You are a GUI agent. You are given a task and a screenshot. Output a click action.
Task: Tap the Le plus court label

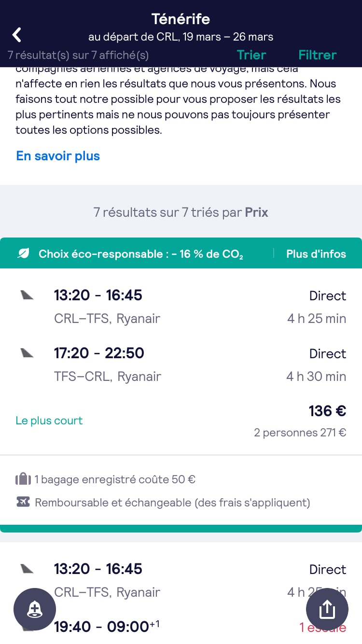[x=49, y=420]
